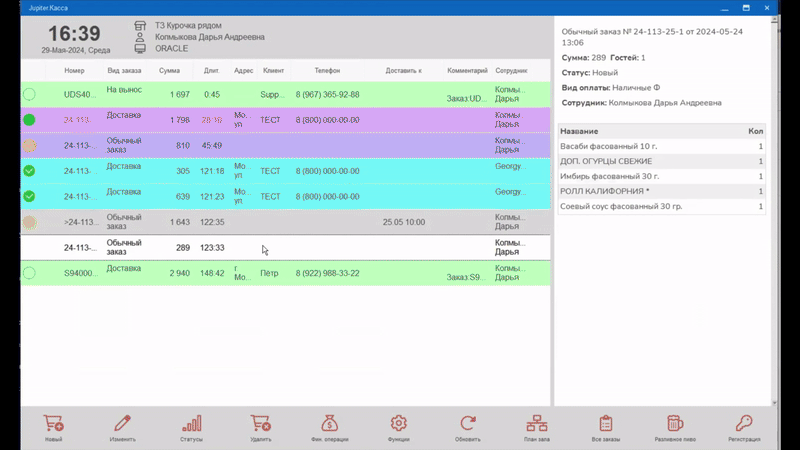Select the 45:49 duration cell
The image size is (800, 450).
tap(211, 145)
